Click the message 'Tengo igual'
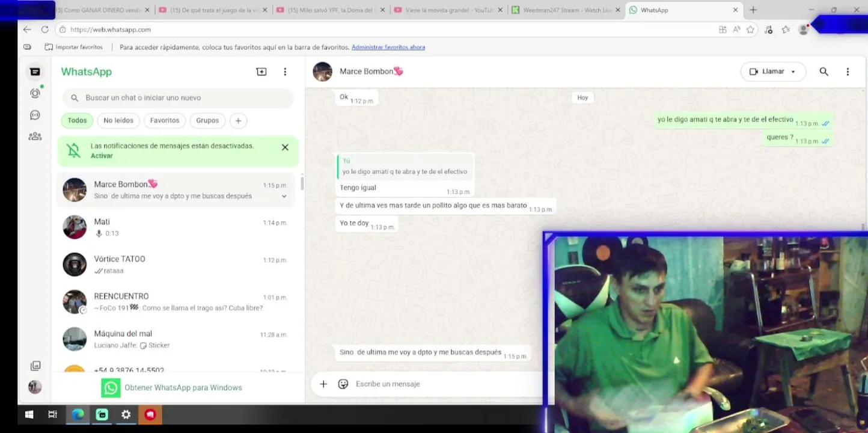 click(x=358, y=188)
